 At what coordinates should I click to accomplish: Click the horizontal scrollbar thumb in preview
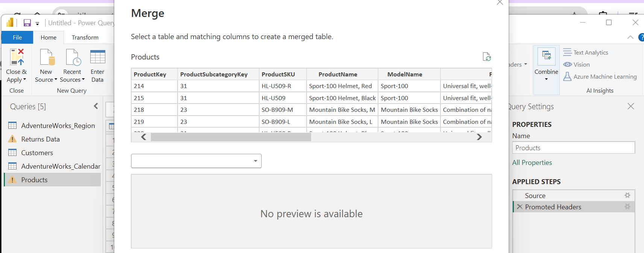(231, 137)
